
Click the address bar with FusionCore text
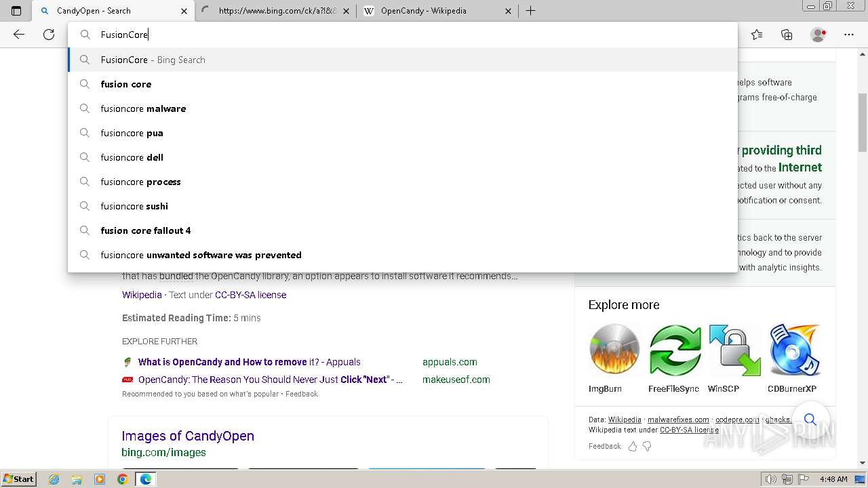[x=403, y=35]
